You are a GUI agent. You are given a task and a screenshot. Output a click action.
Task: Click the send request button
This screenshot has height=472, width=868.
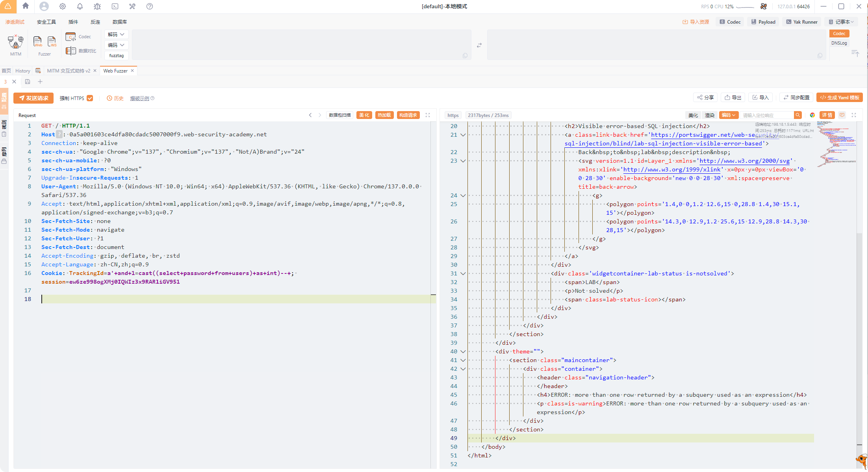click(33, 98)
